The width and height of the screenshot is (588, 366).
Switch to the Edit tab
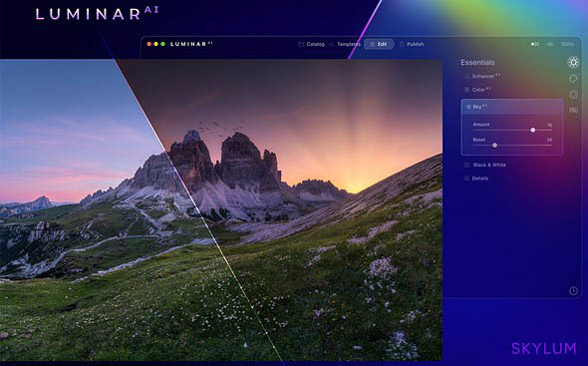coord(379,44)
